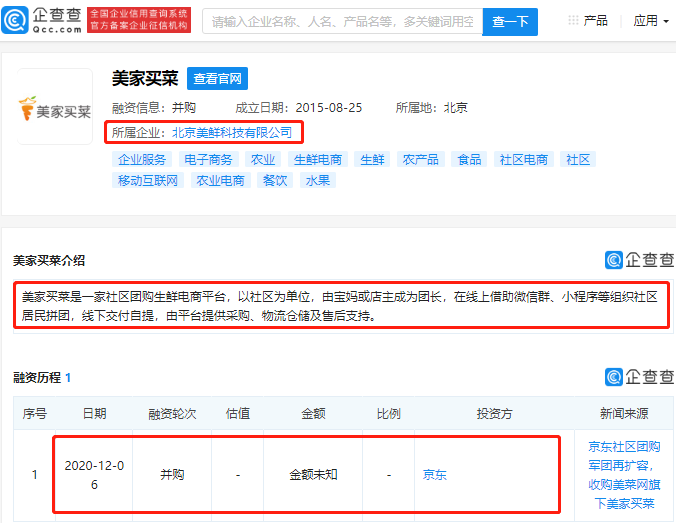Image resolution: width=676 pixels, height=523 pixels.
Task: Select the 农产品 tag
Action: tap(420, 160)
